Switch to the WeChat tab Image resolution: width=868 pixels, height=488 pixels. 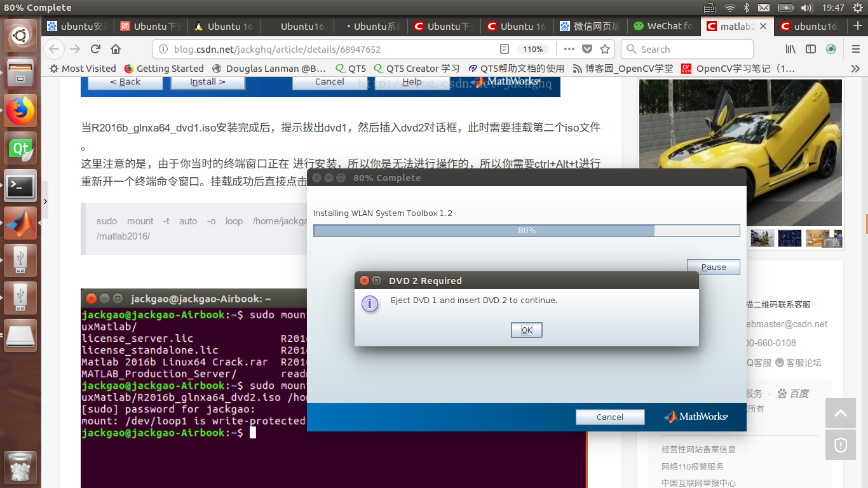(x=664, y=26)
